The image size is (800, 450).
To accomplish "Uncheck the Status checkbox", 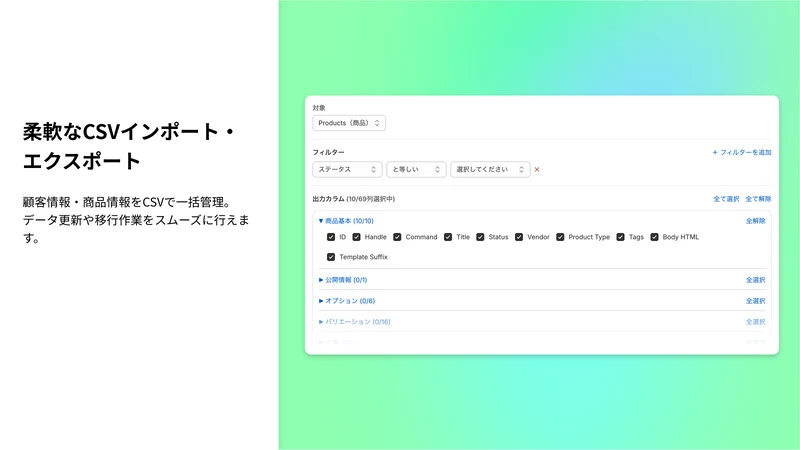I will 480,237.
